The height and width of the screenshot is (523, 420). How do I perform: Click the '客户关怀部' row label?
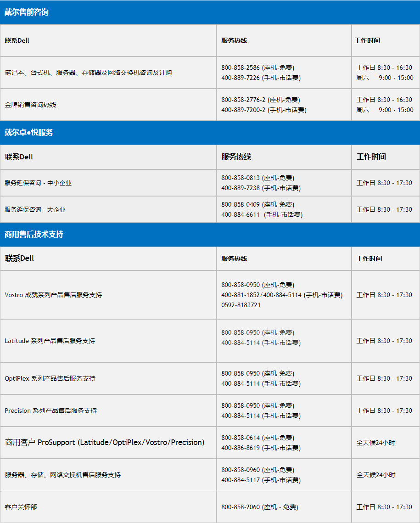(x=21, y=507)
